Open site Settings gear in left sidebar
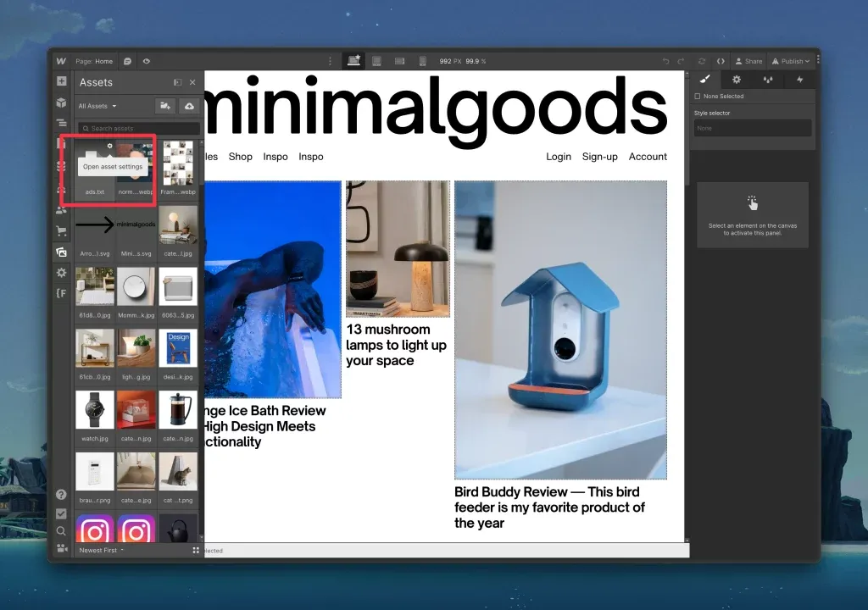This screenshot has height=610, width=868. [61, 272]
